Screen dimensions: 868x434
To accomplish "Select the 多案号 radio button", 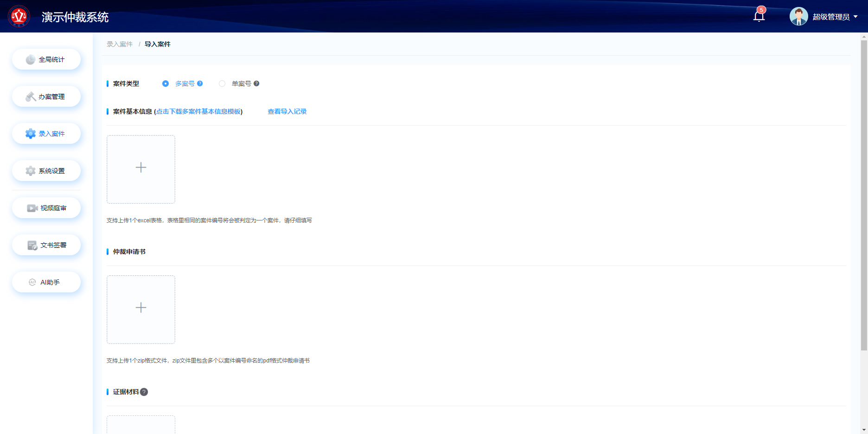I will click(166, 84).
